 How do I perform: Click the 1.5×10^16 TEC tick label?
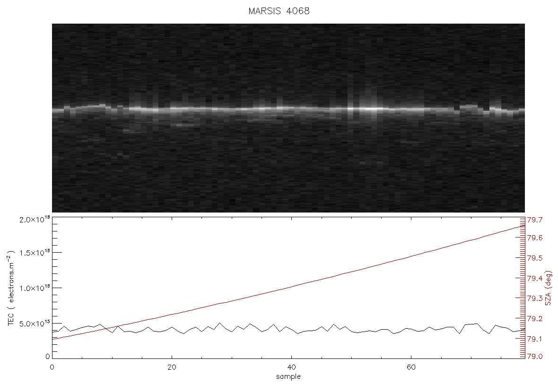click(x=35, y=253)
